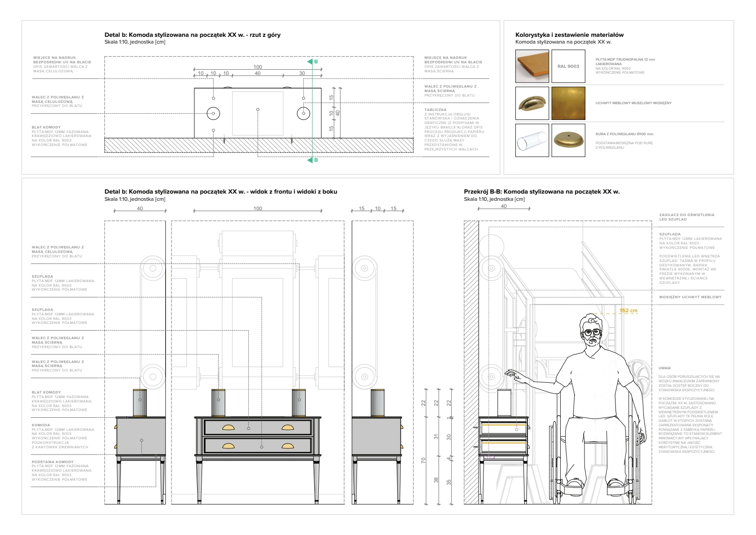
Task: Select the brass texture swatch
Action: [x=568, y=103]
